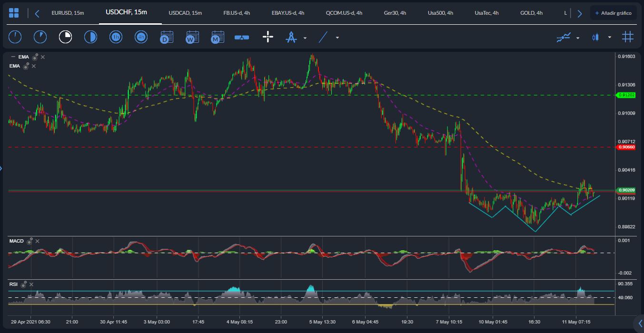Remove the RSI indicator panel
This screenshot has width=644, height=333.
pos(31,284)
